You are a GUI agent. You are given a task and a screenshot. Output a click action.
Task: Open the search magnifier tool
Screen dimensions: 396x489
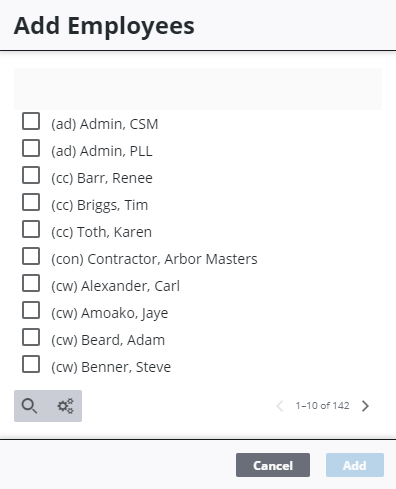pyautogui.click(x=29, y=406)
